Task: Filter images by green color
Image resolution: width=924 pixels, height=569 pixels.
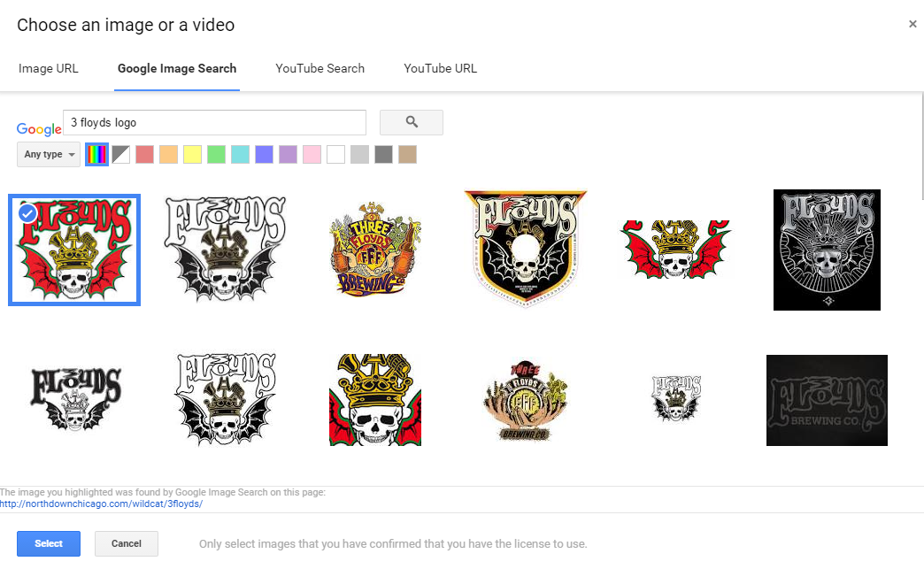Action: point(216,155)
